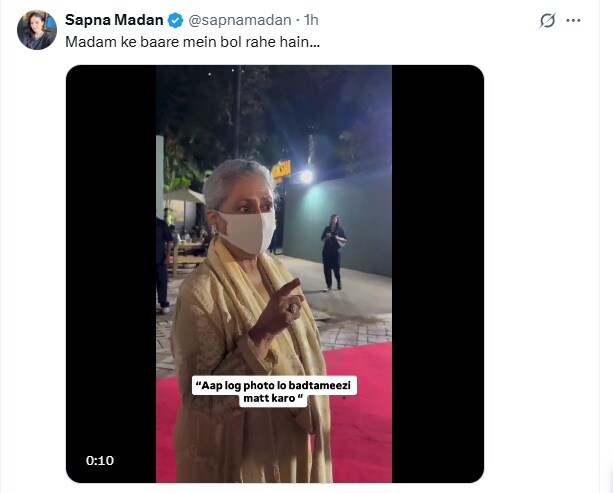This screenshot has width=613, height=493.
Task: Click the bright streetlight in the video
Action: tap(306, 176)
